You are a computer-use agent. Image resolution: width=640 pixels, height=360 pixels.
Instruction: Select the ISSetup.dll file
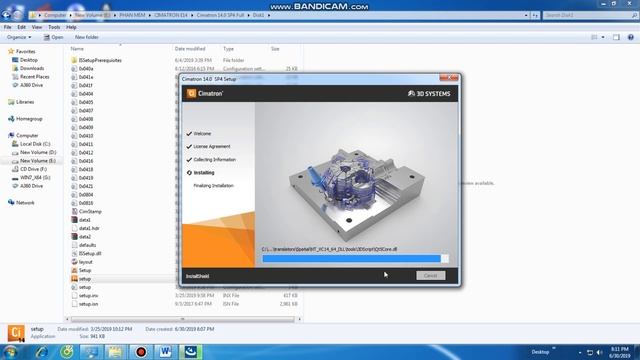pos(90,253)
